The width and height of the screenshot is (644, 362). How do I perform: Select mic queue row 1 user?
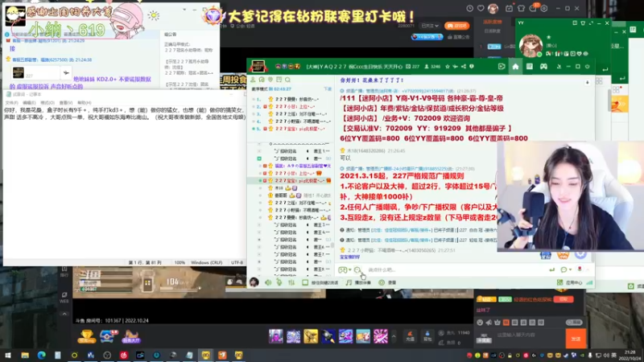pyautogui.click(x=290, y=99)
